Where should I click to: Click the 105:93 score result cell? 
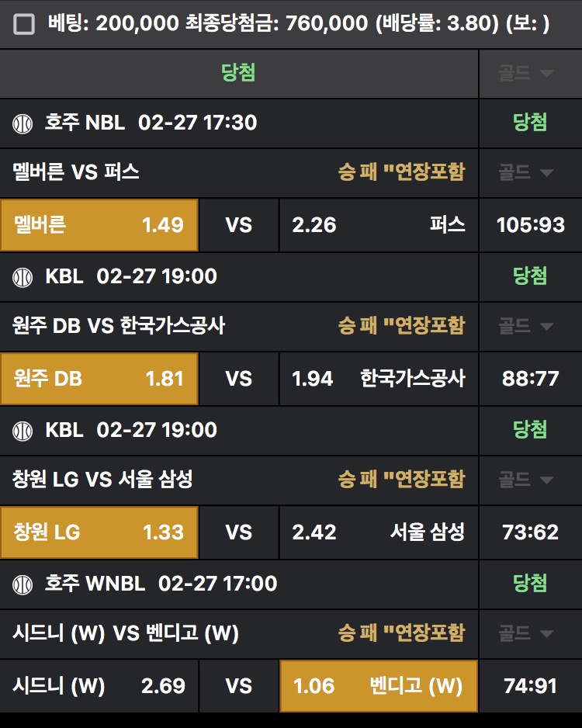531,225
